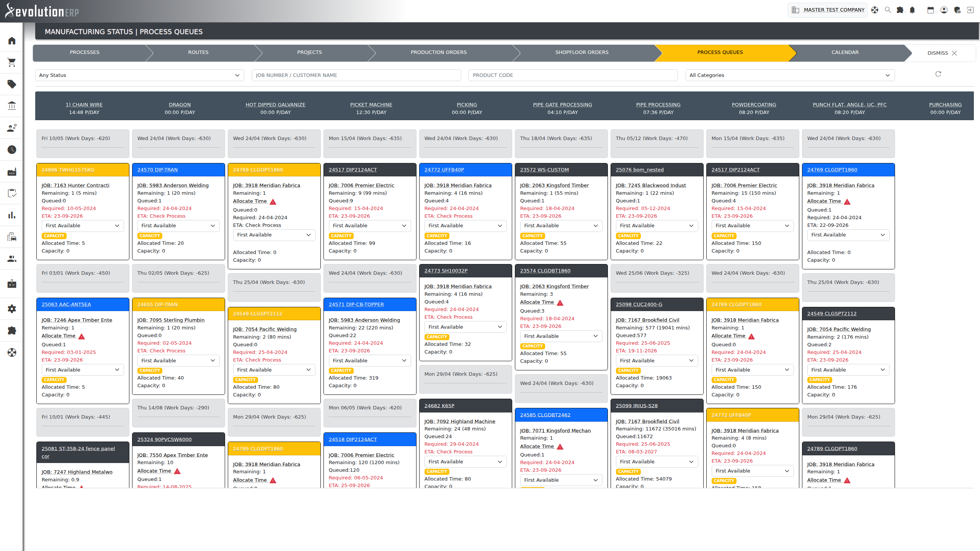Open the puzzle piece icon in the sidebar
This screenshot has width=980, height=551.
pyautogui.click(x=12, y=331)
